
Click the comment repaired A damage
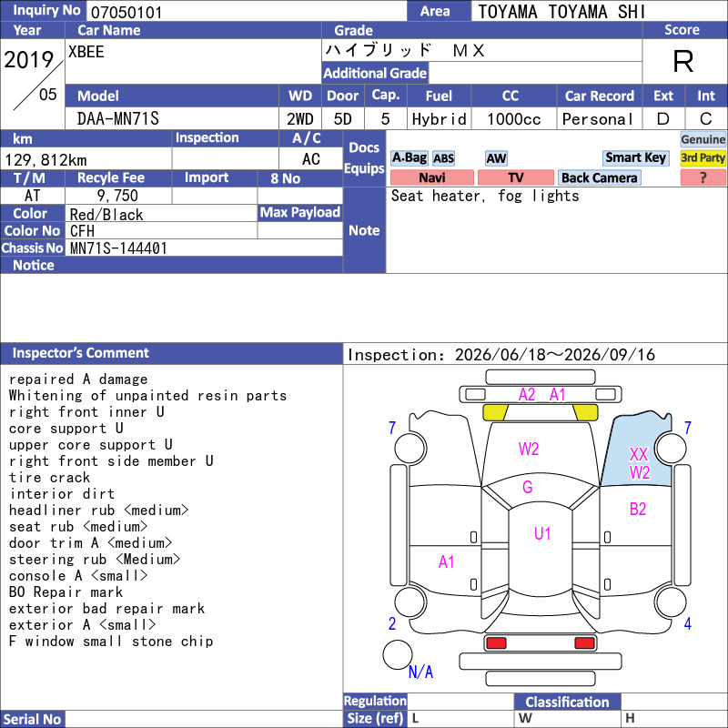[x=78, y=379]
